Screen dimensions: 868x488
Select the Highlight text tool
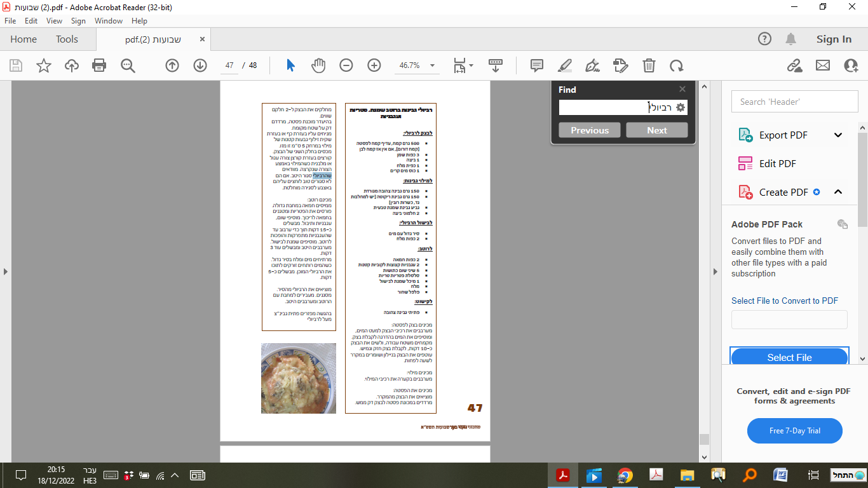[565, 65]
